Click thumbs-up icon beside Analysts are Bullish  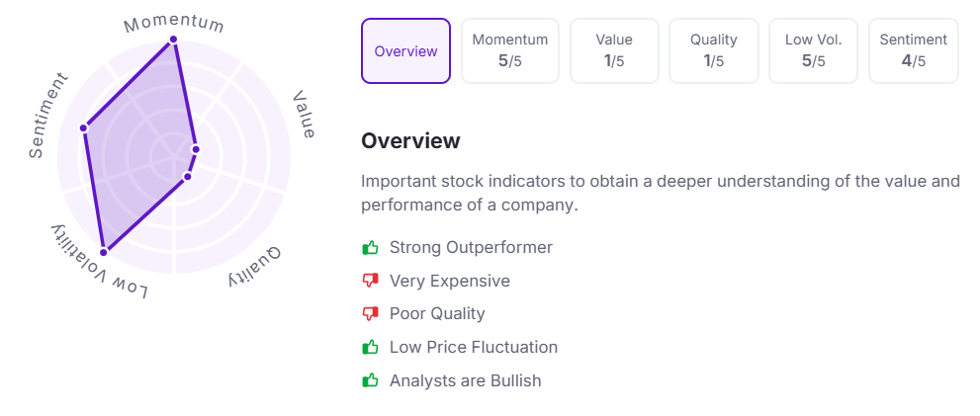coord(371,380)
